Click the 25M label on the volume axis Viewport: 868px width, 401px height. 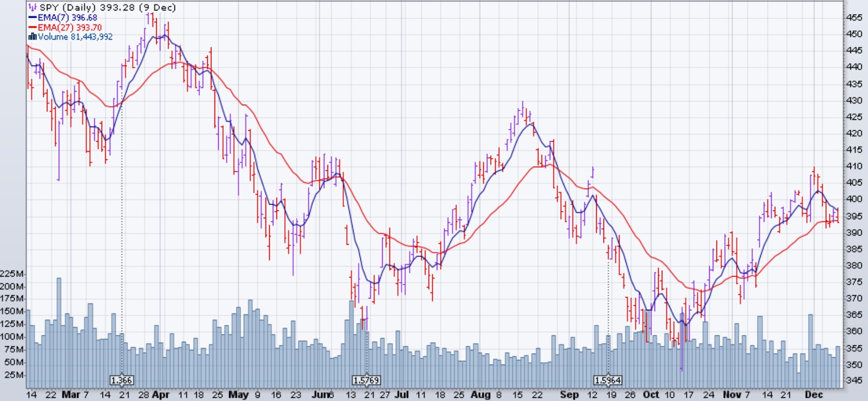click(14, 375)
